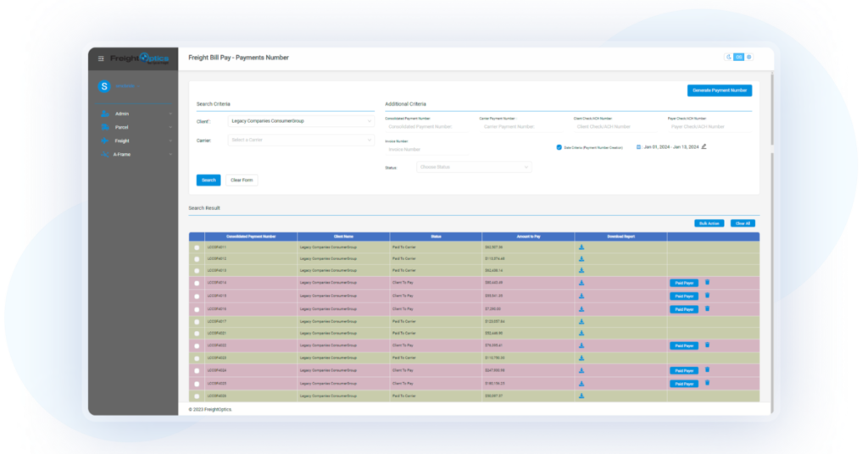Click Paid Payer for payment ending 4022
Screen dimensions: 868x454
pos(684,346)
